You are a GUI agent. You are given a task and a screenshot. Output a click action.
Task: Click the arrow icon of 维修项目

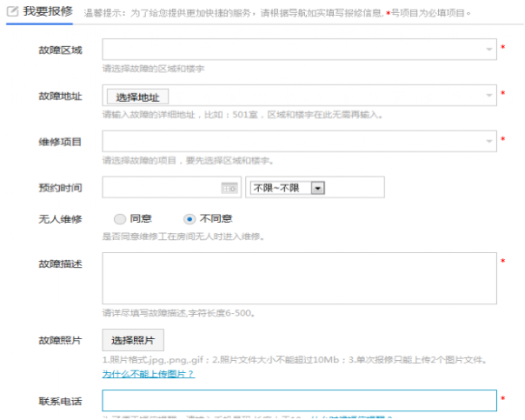489,142
